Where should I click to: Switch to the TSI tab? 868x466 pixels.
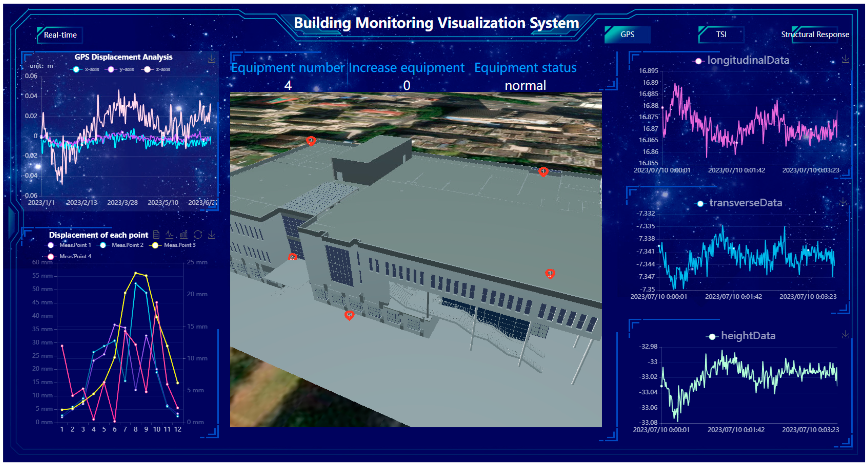(x=721, y=35)
